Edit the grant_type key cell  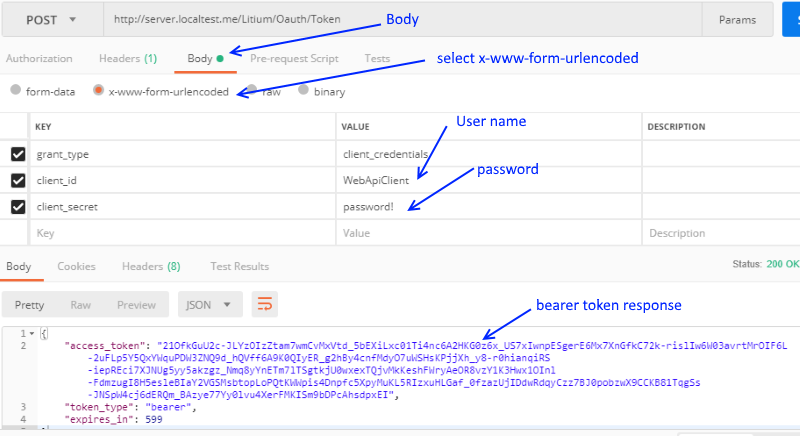(183, 154)
